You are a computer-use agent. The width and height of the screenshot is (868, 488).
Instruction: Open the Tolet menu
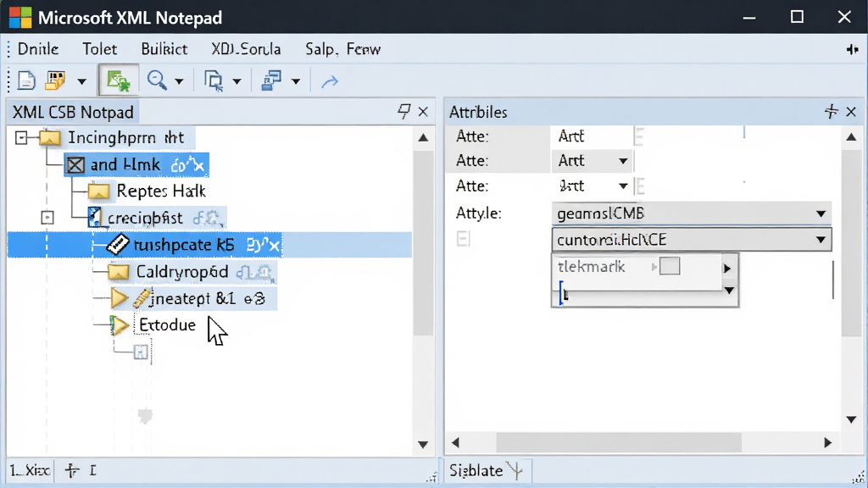[100, 49]
